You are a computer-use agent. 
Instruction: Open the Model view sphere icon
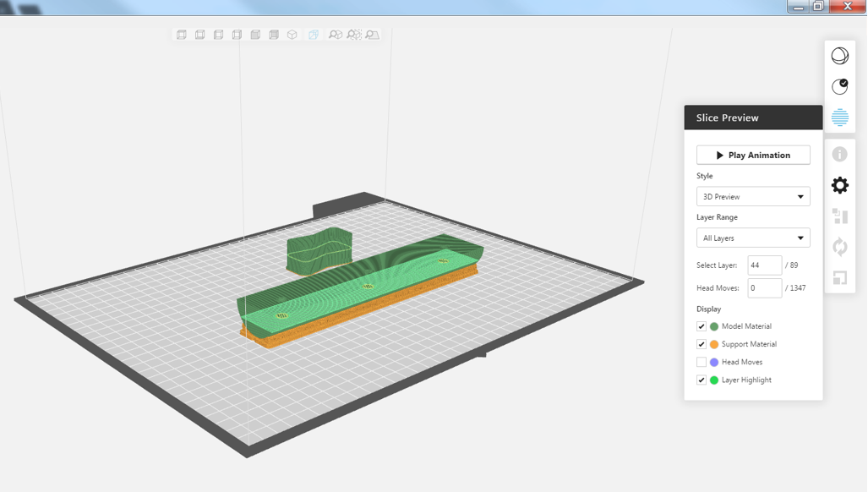(x=840, y=56)
